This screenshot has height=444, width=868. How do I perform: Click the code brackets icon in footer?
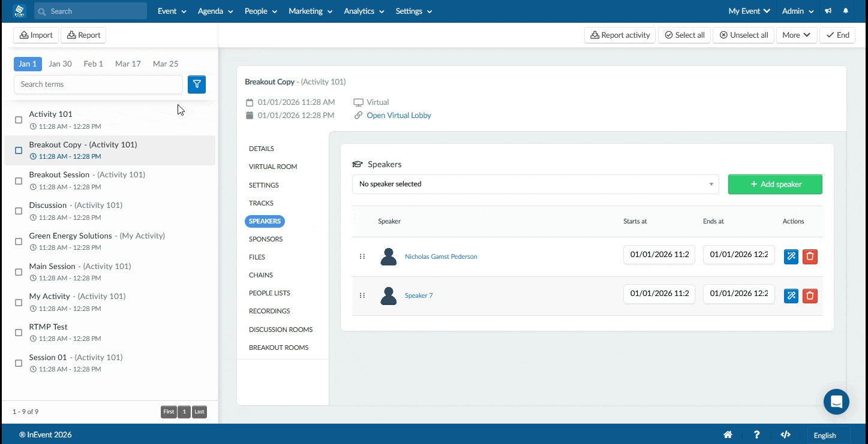(785, 435)
